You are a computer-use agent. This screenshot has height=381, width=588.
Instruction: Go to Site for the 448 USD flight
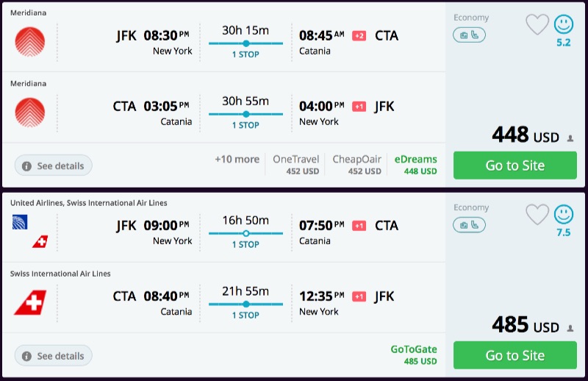[514, 165]
